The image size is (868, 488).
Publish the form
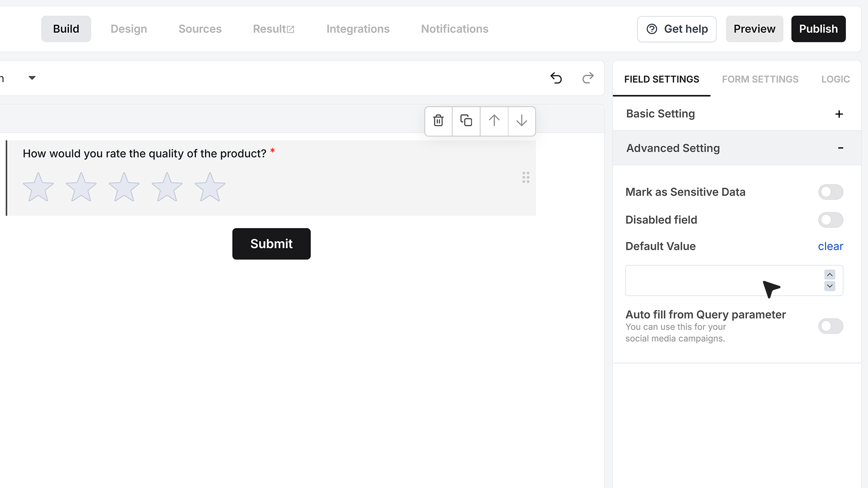point(818,29)
